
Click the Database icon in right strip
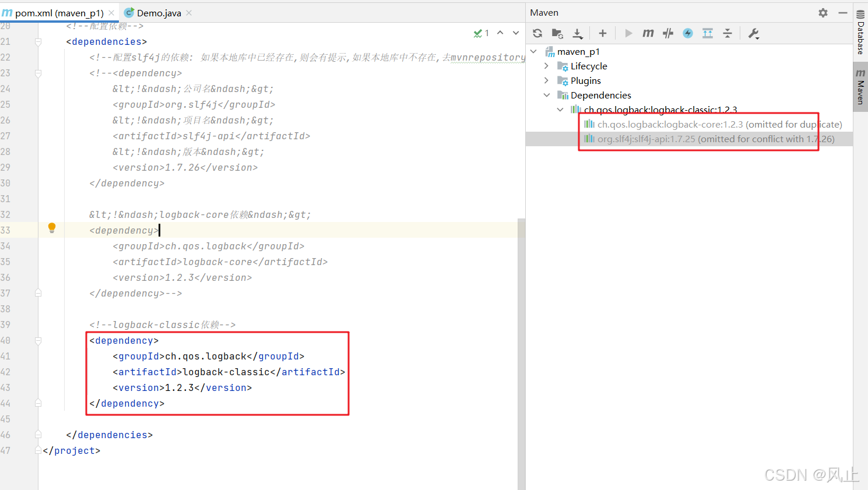click(860, 14)
